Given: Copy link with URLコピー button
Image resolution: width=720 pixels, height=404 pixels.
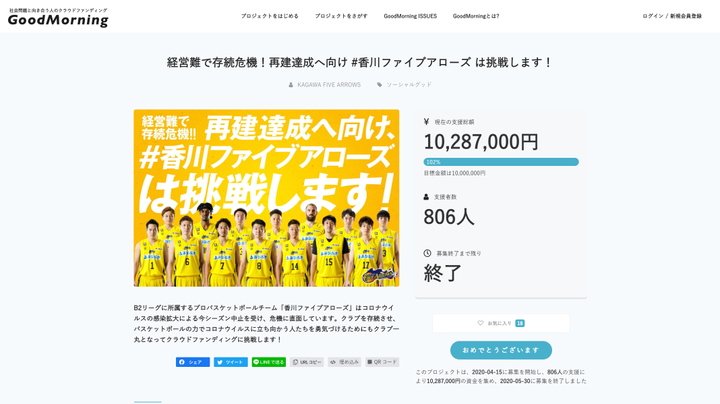Looking at the screenshot, I should (x=307, y=362).
